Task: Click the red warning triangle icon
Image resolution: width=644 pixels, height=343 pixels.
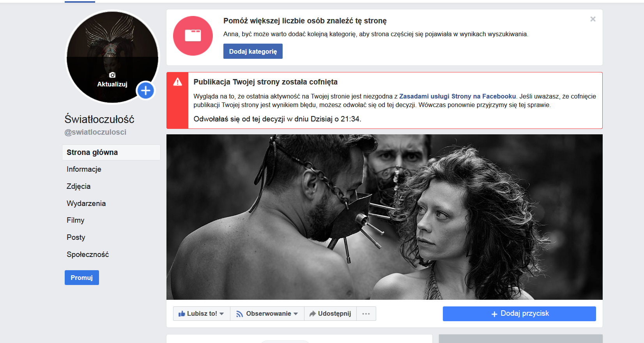Action: coord(178,82)
